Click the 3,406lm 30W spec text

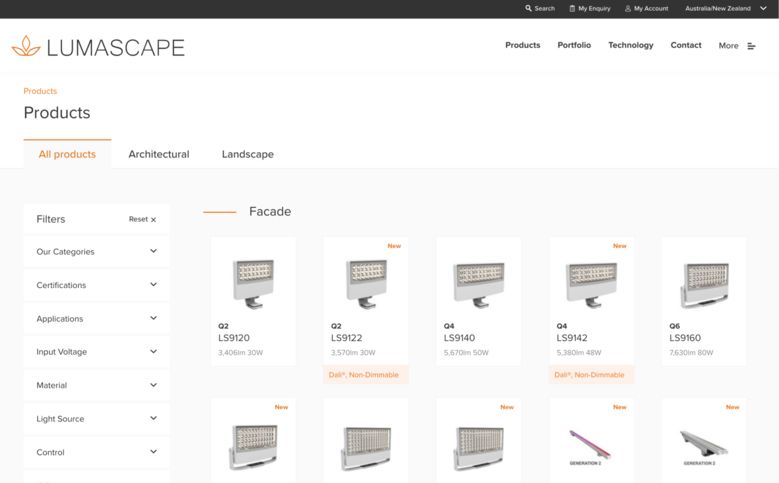(240, 353)
